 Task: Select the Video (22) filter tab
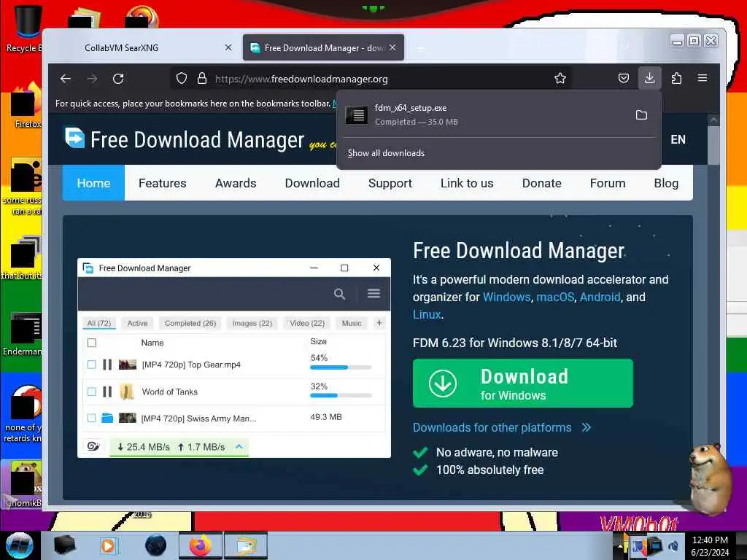[x=307, y=323]
